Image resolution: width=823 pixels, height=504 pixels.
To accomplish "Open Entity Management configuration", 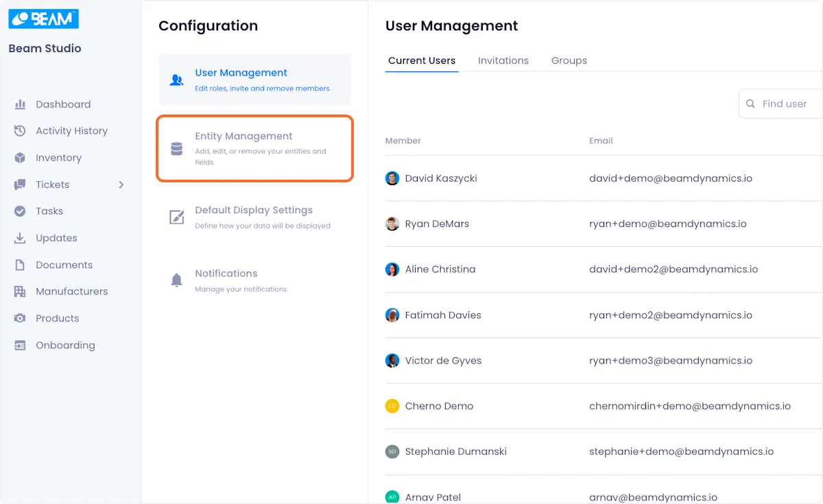I will click(x=254, y=148).
